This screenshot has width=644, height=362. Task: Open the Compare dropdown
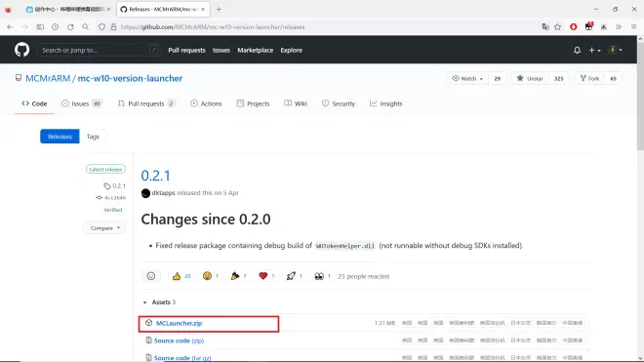click(104, 228)
